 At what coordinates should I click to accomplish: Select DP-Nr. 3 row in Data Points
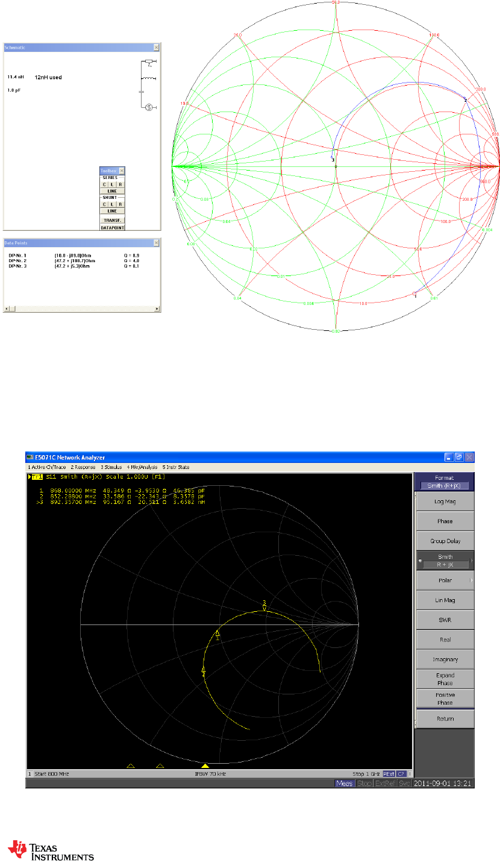74,266
